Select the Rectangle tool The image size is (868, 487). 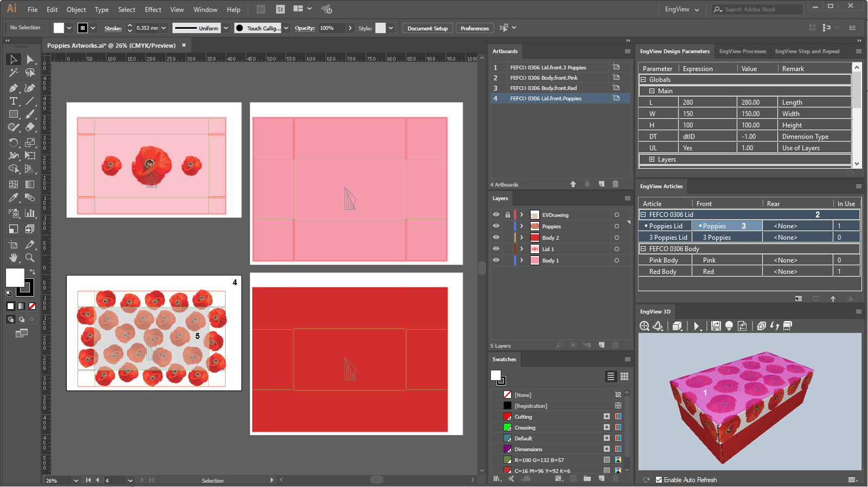tap(14, 114)
